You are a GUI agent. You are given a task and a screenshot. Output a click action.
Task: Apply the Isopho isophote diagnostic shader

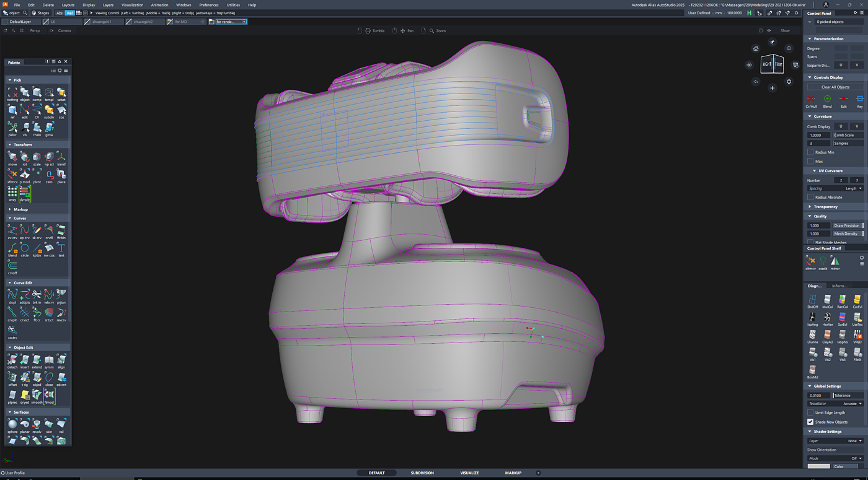click(842, 335)
